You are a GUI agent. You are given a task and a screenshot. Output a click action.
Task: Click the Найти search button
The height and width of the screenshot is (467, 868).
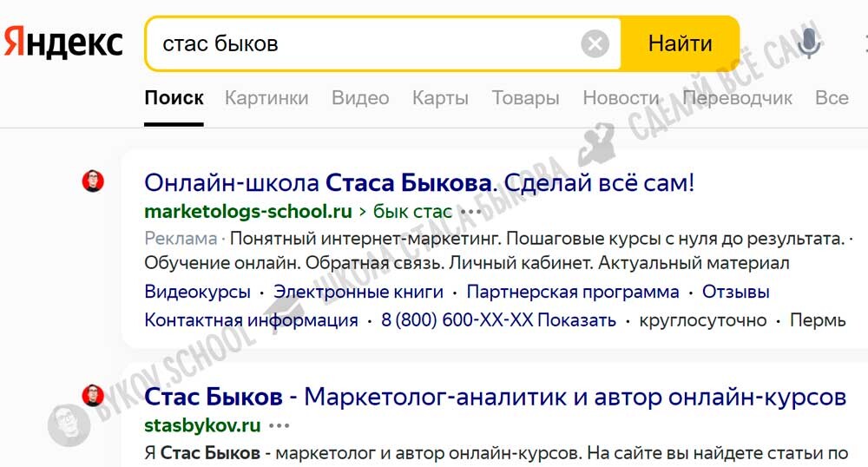680,43
